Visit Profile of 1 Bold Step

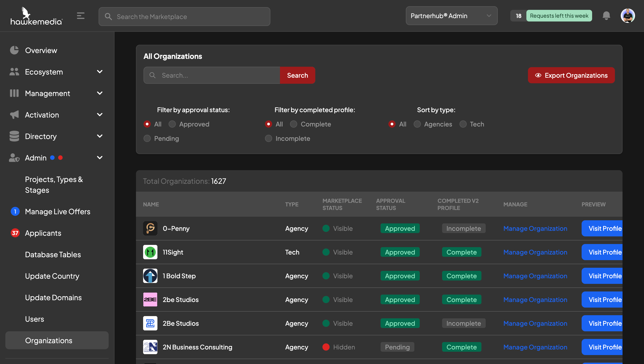(602, 276)
